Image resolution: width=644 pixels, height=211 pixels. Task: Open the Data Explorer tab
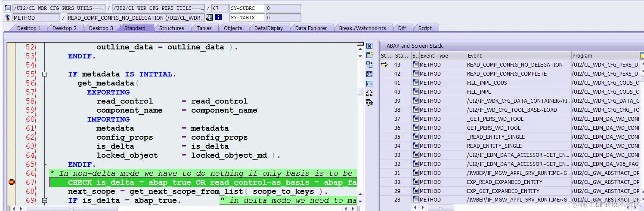(311, 28)
